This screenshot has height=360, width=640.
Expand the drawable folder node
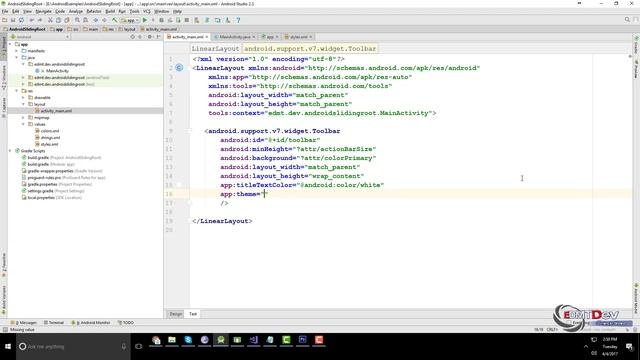[23, 98]
